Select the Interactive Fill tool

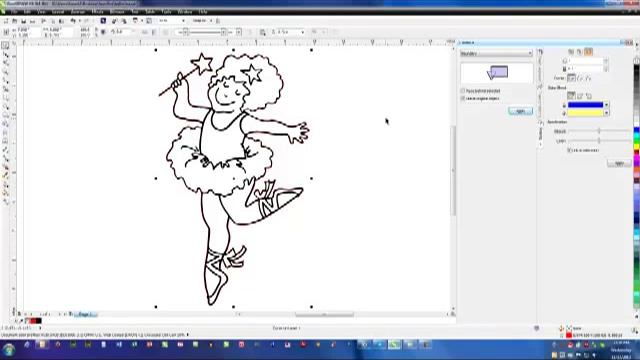(x=5, y=202)
